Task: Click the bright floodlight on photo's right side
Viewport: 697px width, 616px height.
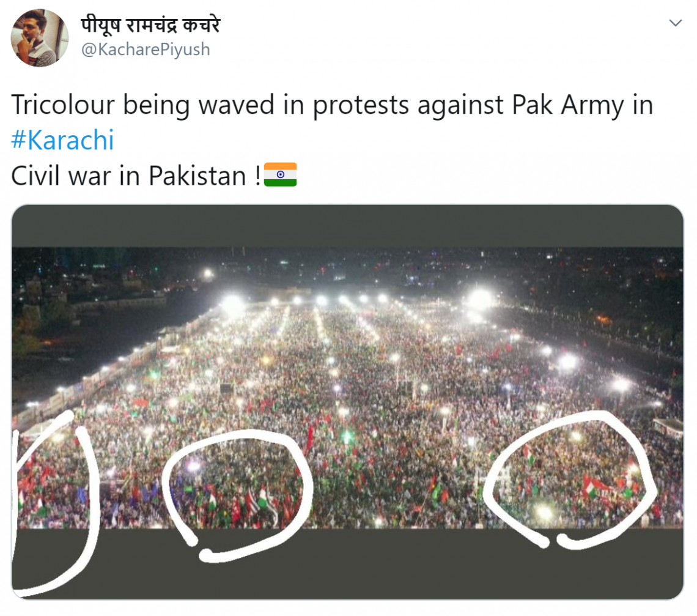Action: (480, 299)
